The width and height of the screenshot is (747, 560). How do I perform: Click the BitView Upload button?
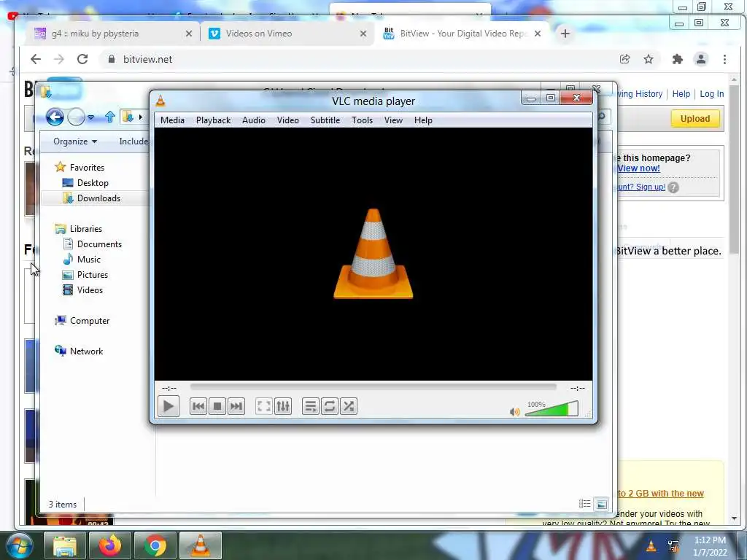point(695,119)
